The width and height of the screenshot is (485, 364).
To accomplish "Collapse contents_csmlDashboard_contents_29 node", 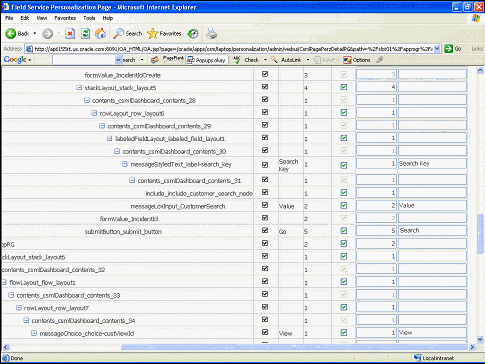I will (x=102, y=126).
